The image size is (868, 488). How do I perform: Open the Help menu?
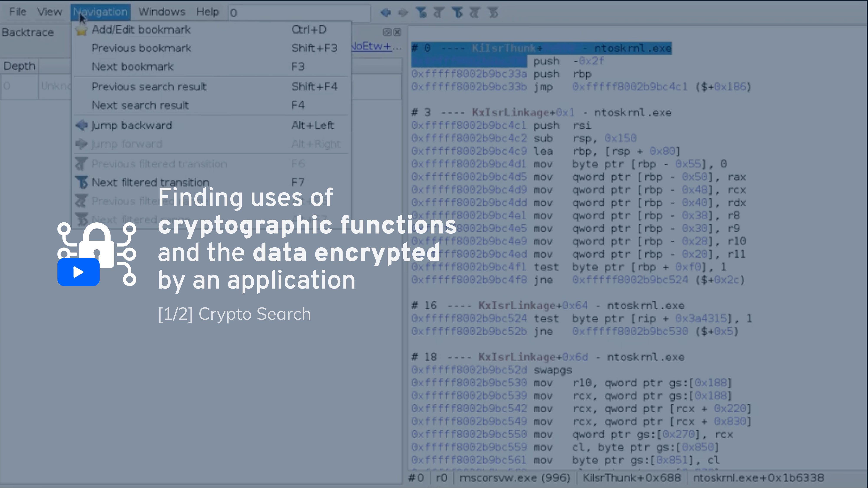coord(208,11)
